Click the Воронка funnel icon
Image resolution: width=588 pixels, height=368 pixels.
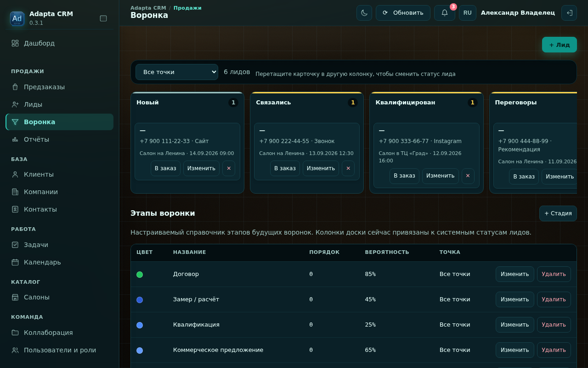[x=15, y=122]
